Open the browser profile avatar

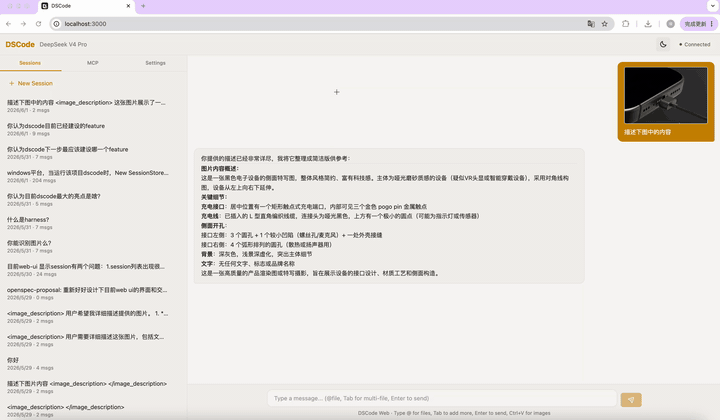pyautogui.click(x=670, y=24)
